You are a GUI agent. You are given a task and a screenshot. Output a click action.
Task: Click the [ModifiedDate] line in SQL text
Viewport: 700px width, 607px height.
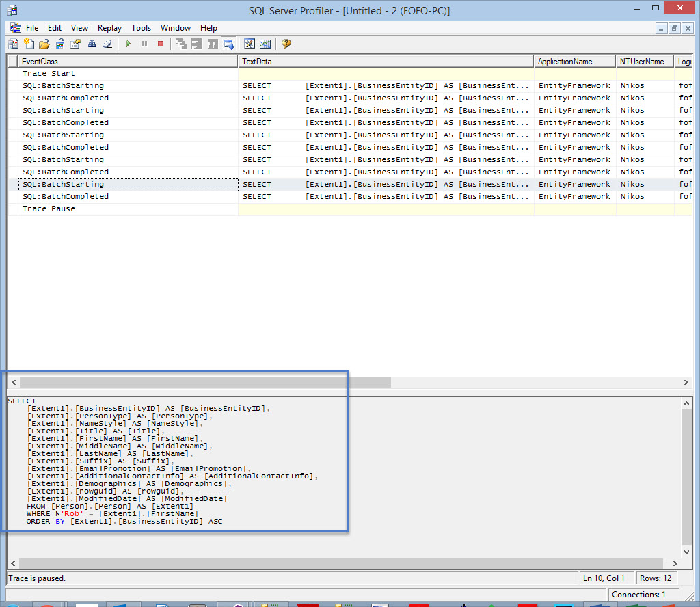pyautogui.click(x=127, y=498)
